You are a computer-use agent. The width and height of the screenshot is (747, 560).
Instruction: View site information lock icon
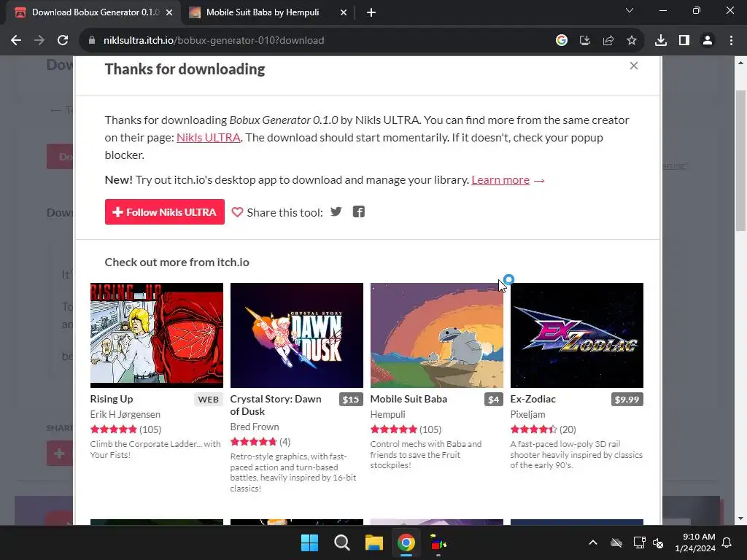tap(92, 41)
